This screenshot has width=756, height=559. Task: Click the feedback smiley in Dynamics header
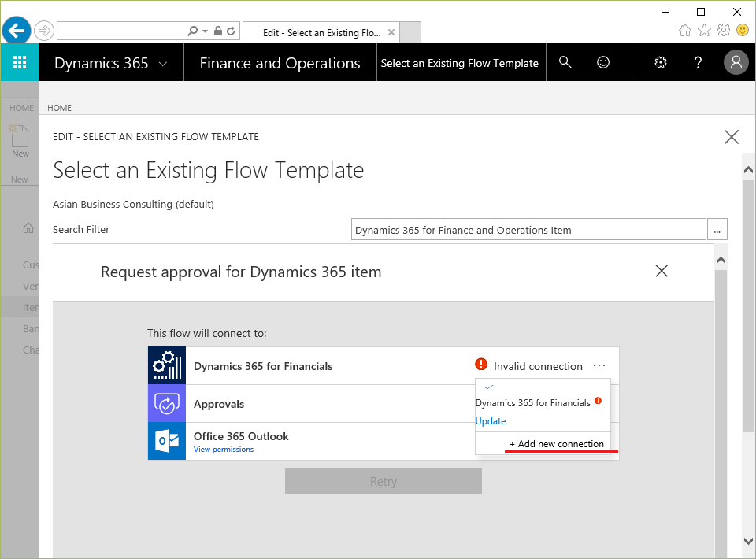tap(603, 63)
